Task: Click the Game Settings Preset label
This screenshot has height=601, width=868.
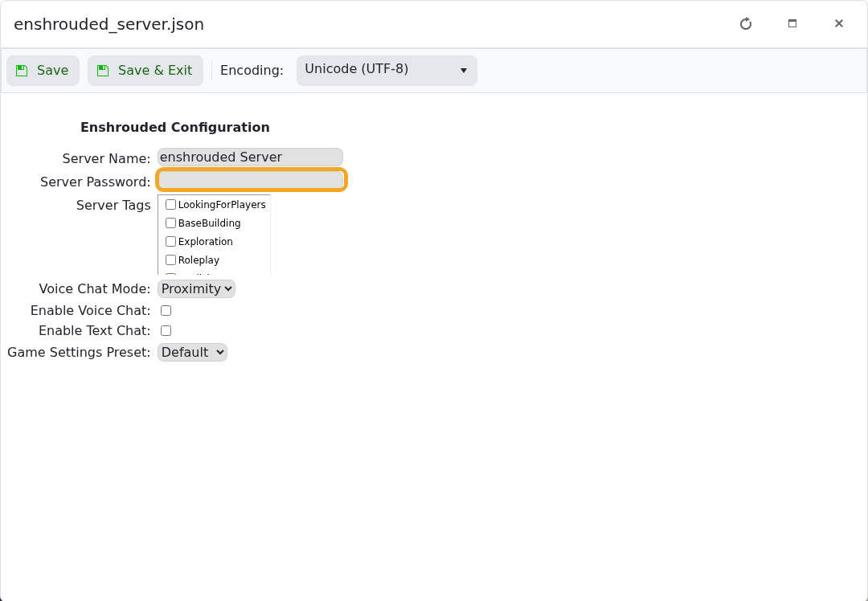Action: (x=79, y=353)
